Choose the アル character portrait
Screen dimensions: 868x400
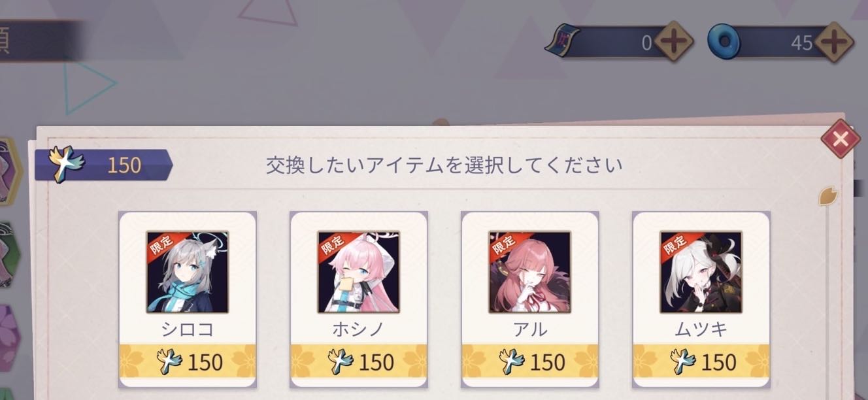tap(530, 272)
